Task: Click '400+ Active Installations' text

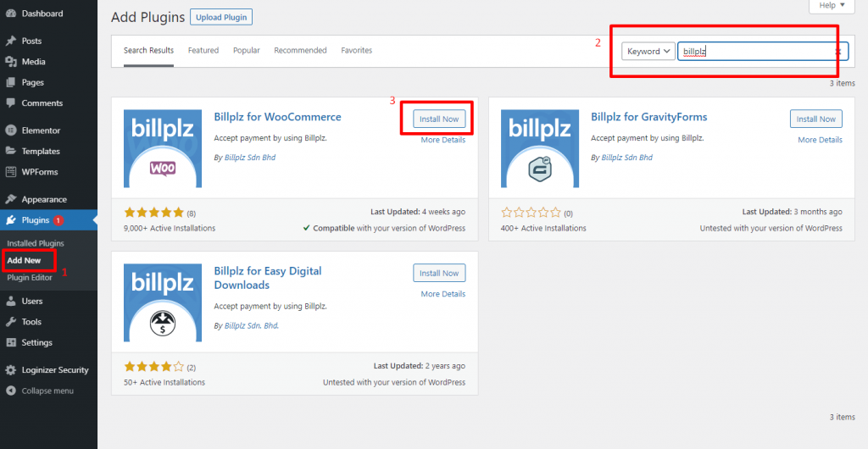Action: pos(543,228)
